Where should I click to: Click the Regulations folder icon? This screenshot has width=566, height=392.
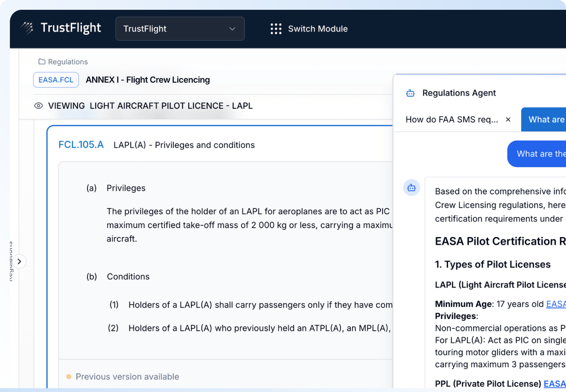(x=42, y=62)
